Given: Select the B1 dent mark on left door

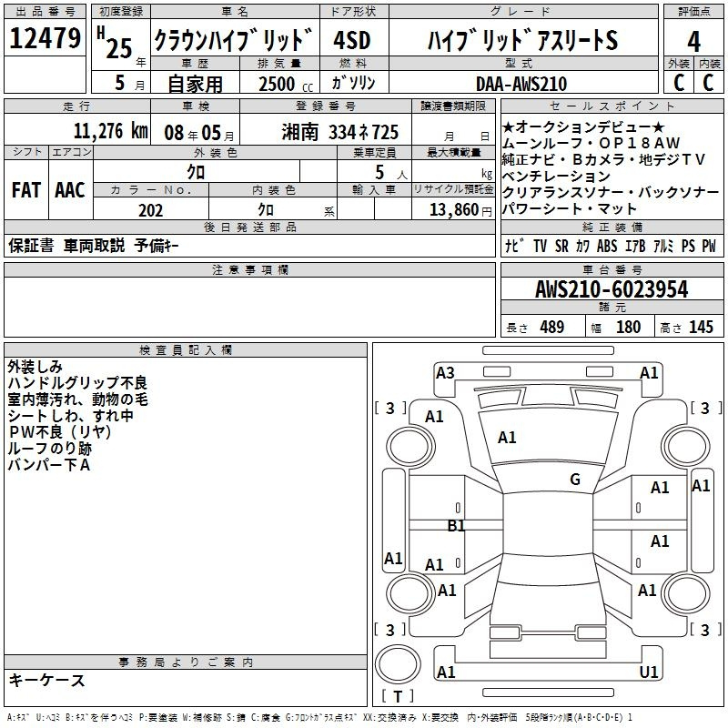Looking at the screenshot, I should pyautogui.click(x=456, y=526).
